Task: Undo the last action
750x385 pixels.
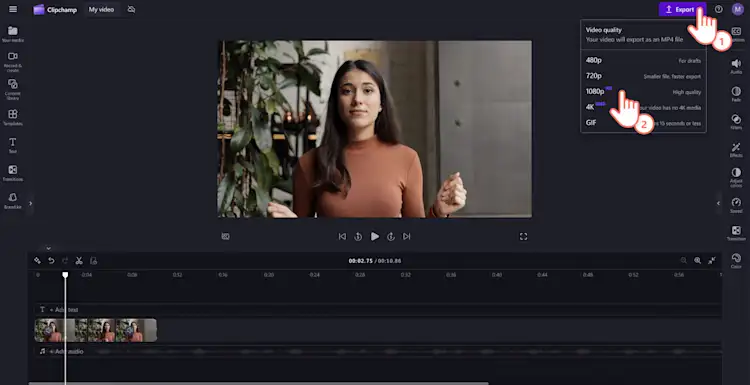Action: 51,261
